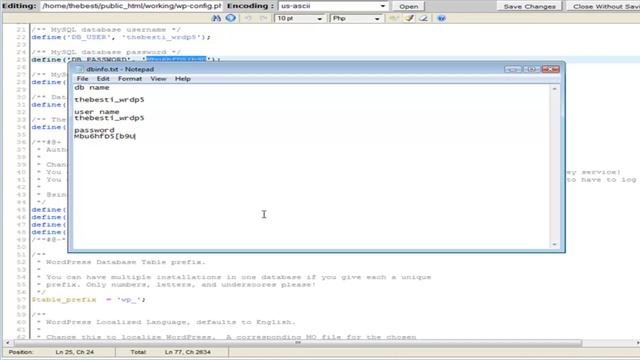The height and width of the screenshot is (360, 640).
Task: Click the Save Changes button
Action: [529, 7]
